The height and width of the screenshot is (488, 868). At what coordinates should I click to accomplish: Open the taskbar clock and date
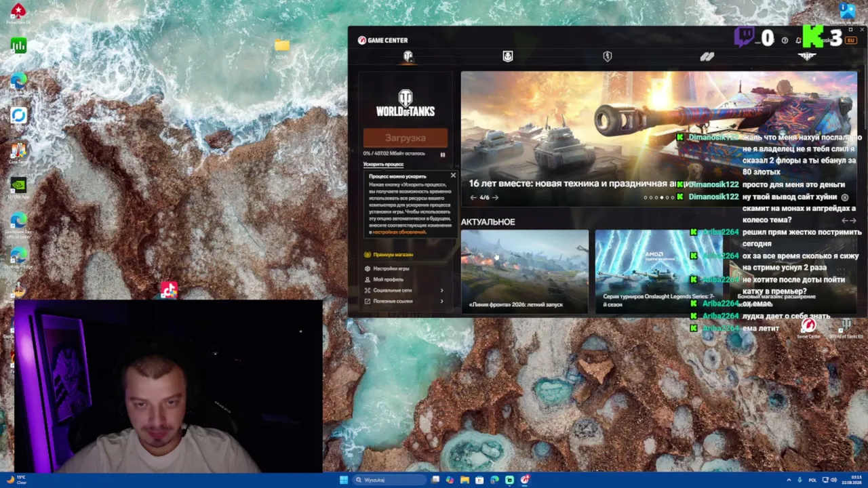[852, 480]
